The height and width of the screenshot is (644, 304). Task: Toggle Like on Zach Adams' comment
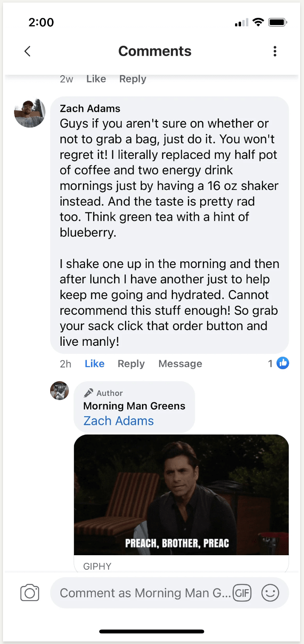coord(94,364)
